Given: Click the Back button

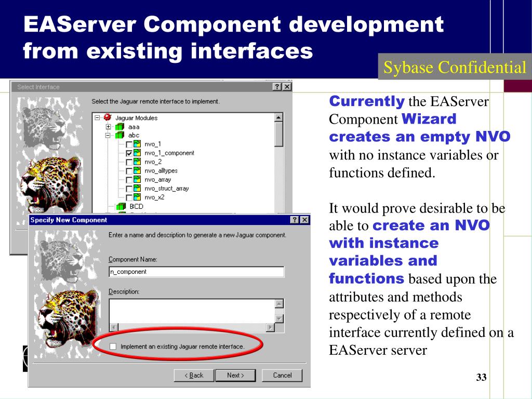Looking at the screenshot, I should coord(194,375).
